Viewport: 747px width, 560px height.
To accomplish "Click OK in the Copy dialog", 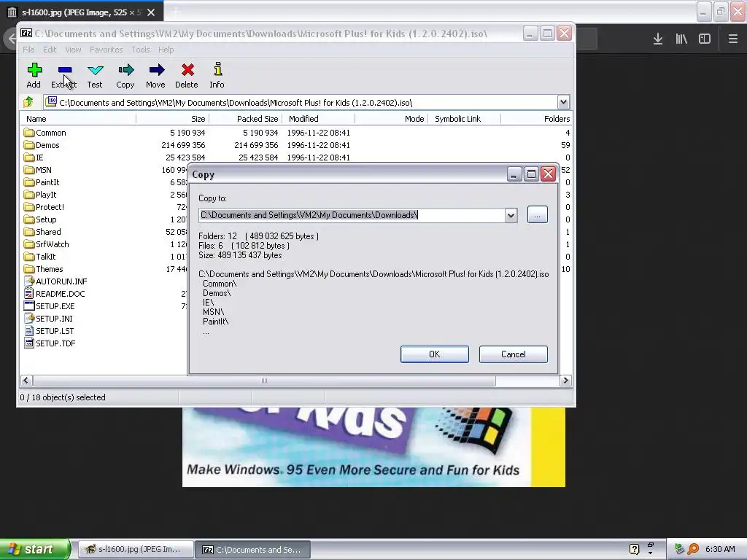I will [435, 354].
